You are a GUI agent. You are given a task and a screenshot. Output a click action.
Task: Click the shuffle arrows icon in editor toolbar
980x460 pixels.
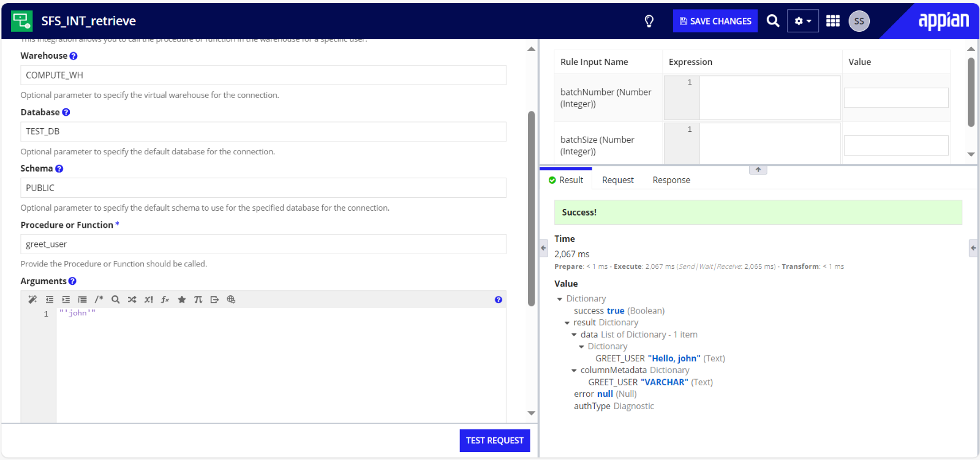click(132, 300)
